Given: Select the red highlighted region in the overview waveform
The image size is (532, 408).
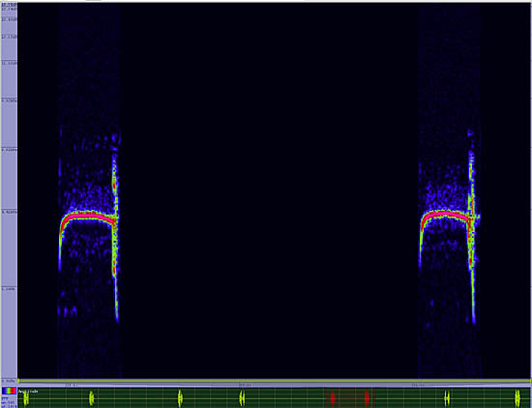Looking at the screenshot, I should point(350,397).
